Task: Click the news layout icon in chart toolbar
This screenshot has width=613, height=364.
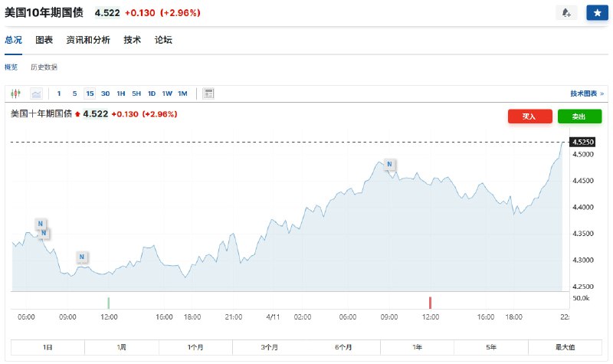Action: 208,93
